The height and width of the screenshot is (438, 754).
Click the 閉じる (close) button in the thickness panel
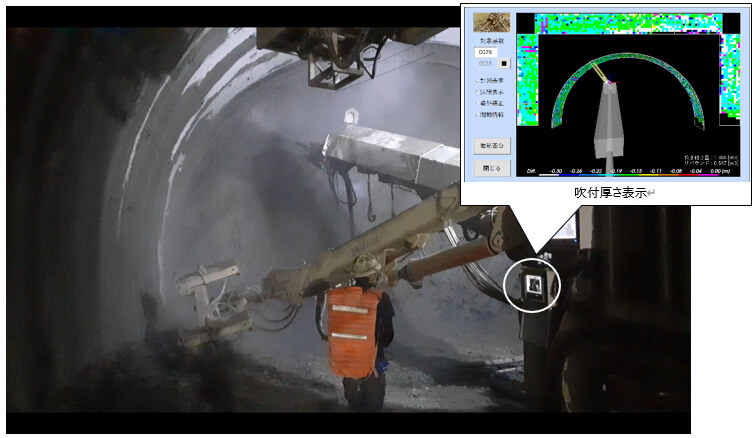click(x=492, y=168)
